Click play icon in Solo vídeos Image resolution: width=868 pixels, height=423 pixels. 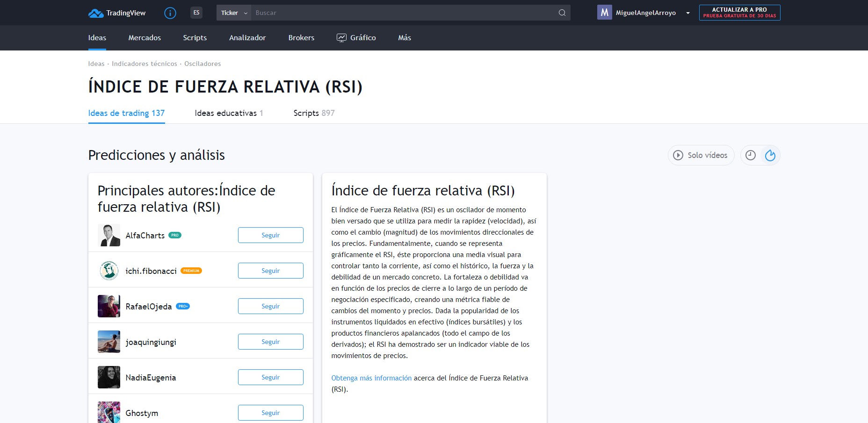tap(678, 155)
